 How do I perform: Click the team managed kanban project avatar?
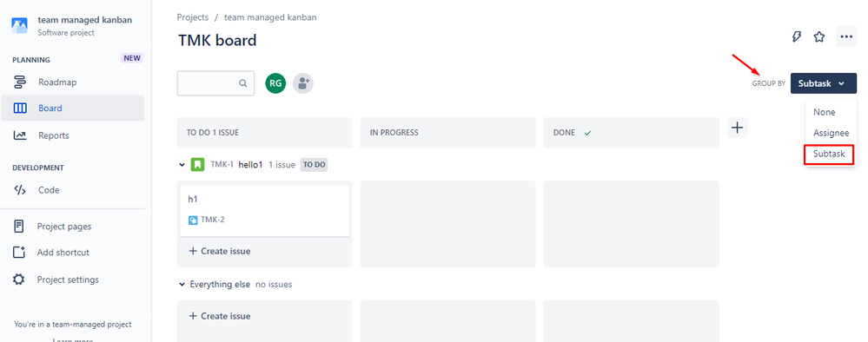coord(19,25)
